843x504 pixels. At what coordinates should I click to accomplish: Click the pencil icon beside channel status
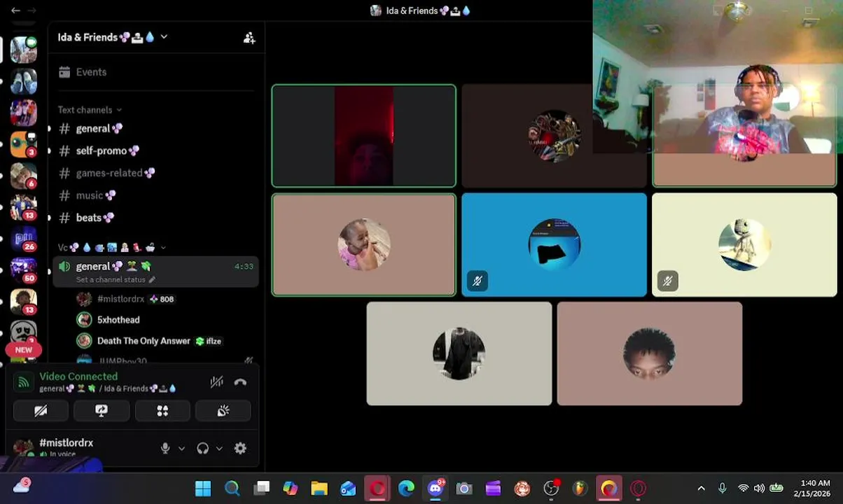click(x=152, y=280)
